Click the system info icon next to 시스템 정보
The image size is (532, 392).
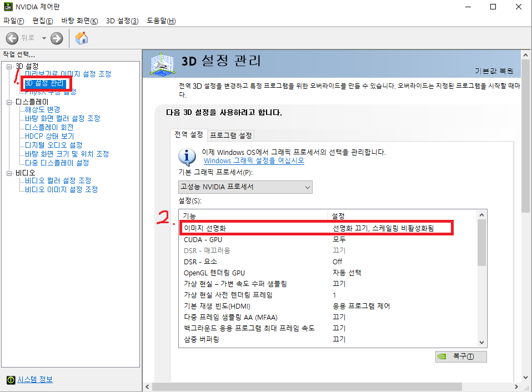(11, 380)
